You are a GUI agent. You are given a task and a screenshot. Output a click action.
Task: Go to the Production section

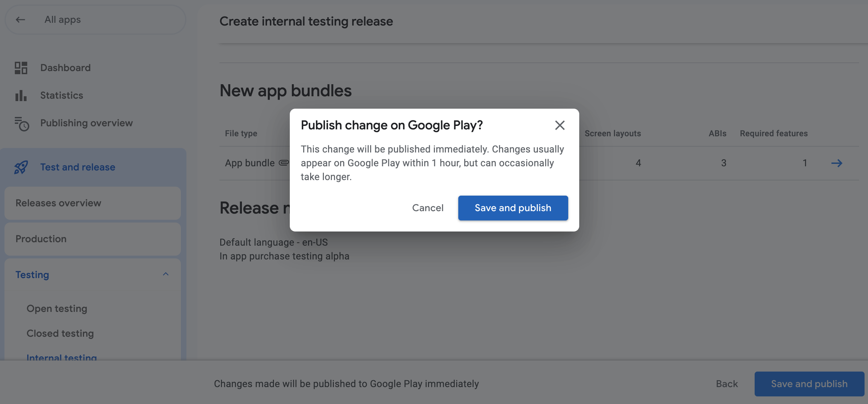coord(41,239)
